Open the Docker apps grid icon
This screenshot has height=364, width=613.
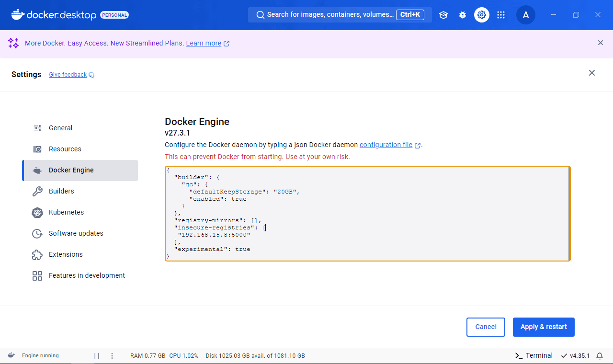click(501, 15)
